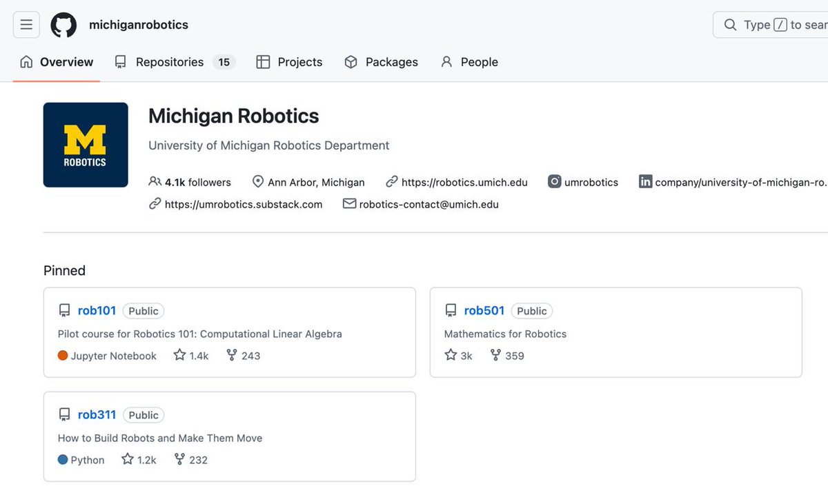
Task: Click the GitHub Octocat logo
Action: [63, 25]
